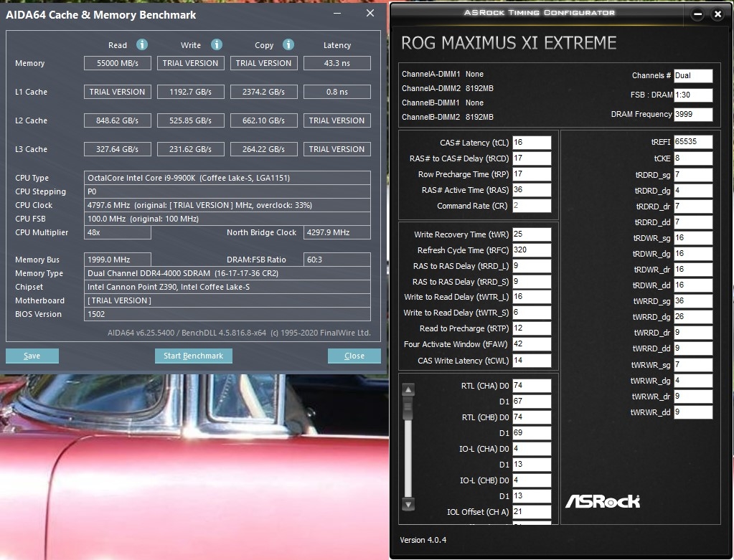Click the tREFI value field

693,142
